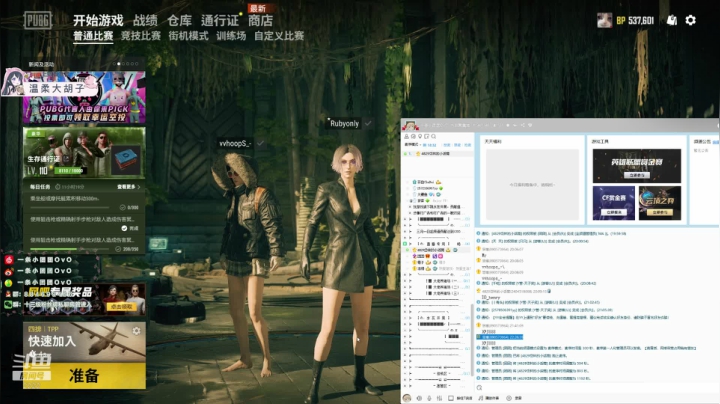The width and height of the screenshot is (720, 404).
Task: Click the 206/250 mission progress bar
Action: coord(72,249)
